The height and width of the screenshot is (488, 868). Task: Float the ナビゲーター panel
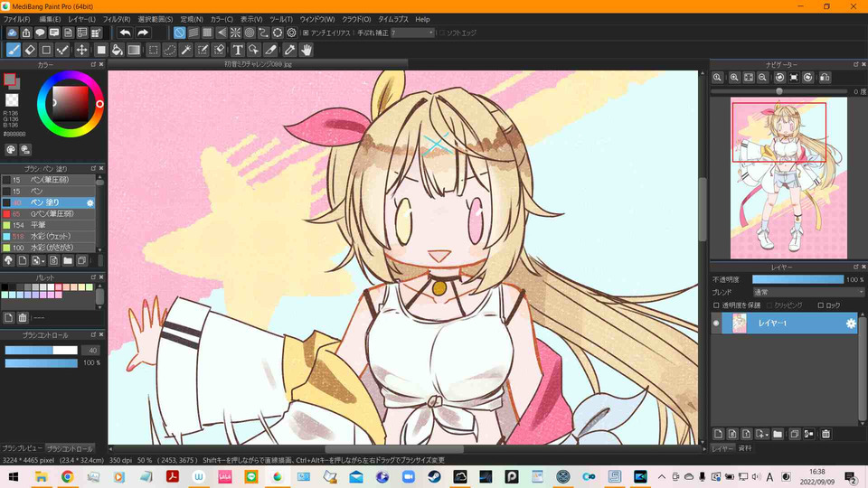[x=856, y=65]
